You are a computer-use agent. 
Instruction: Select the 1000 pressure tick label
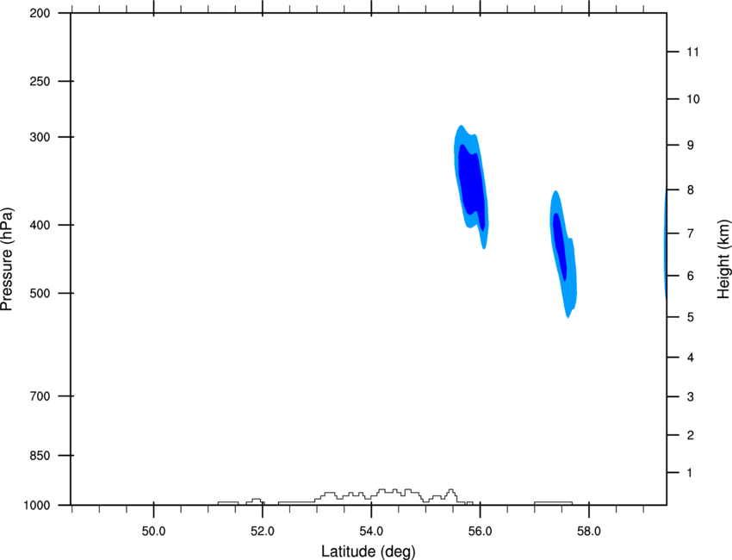click(37, 506)
